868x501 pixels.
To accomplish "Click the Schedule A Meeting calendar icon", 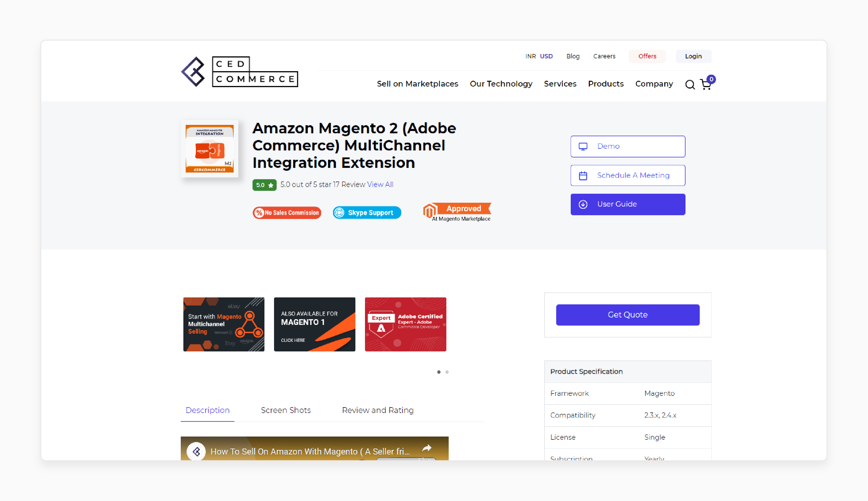I will (x=584, y=175).
